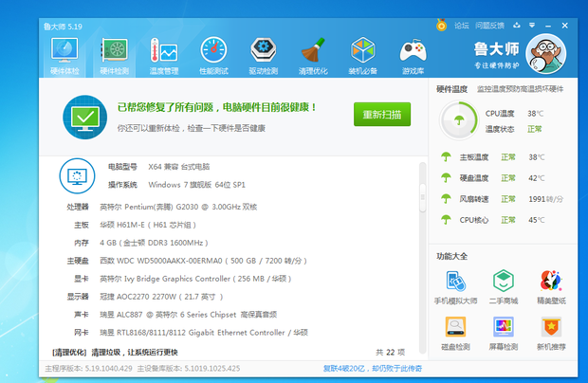Switch to the 硬件检测 hardware detection tab
This screenshot has height=383, width=588.
click(x=115, y=56)
